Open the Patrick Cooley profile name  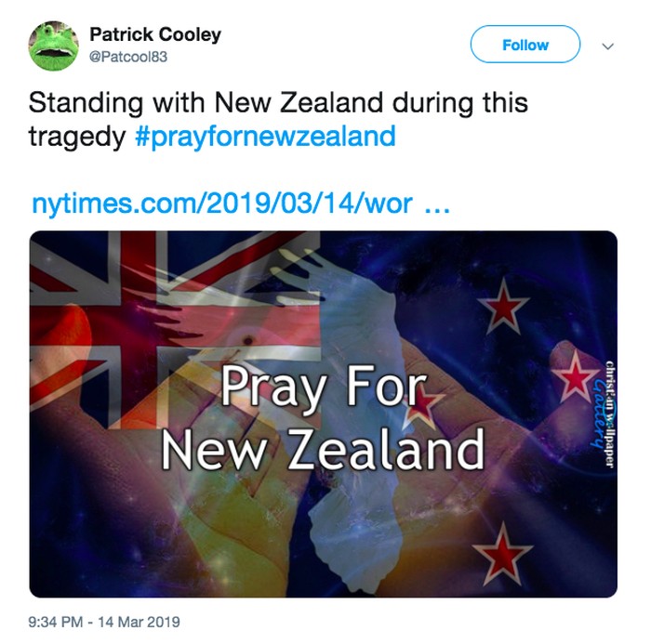click(x=155, y=34)
